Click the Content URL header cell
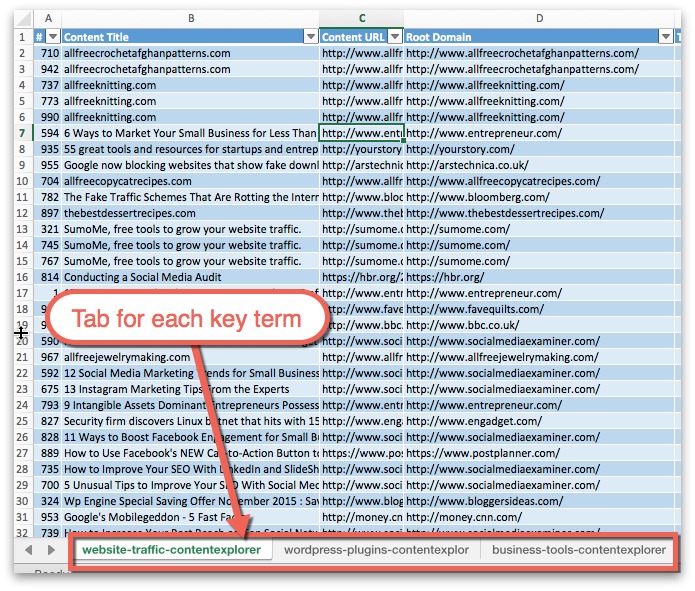695x591 pixels. (x=362, y=37)
